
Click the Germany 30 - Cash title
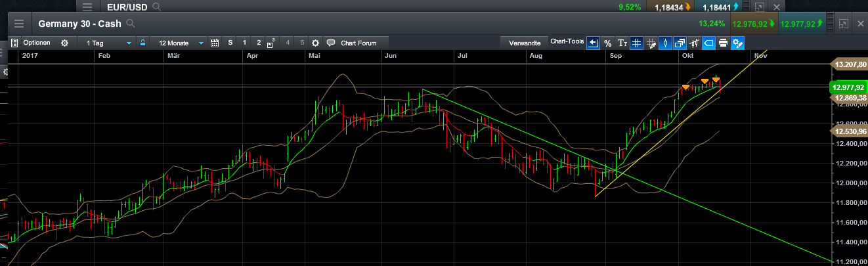coord(81,23)
